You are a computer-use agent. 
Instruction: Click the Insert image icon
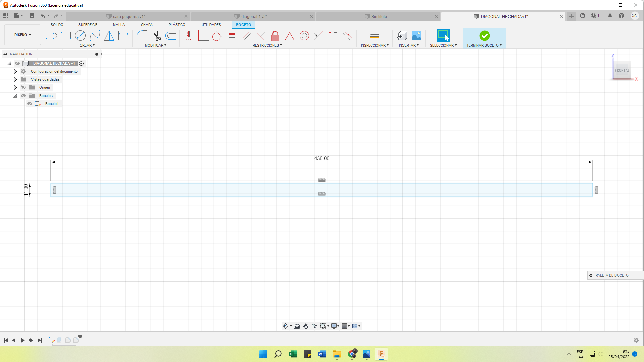pos(416,36)
